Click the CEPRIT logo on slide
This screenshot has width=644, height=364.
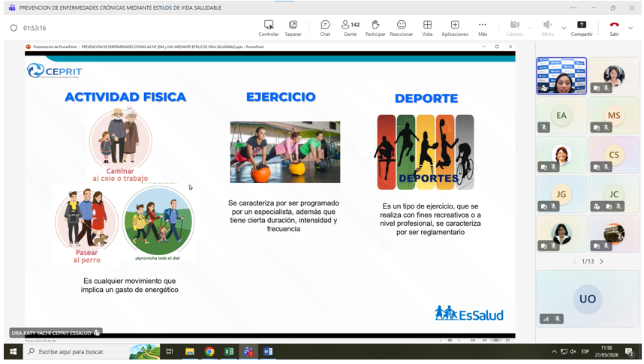(x=54, y=71)
